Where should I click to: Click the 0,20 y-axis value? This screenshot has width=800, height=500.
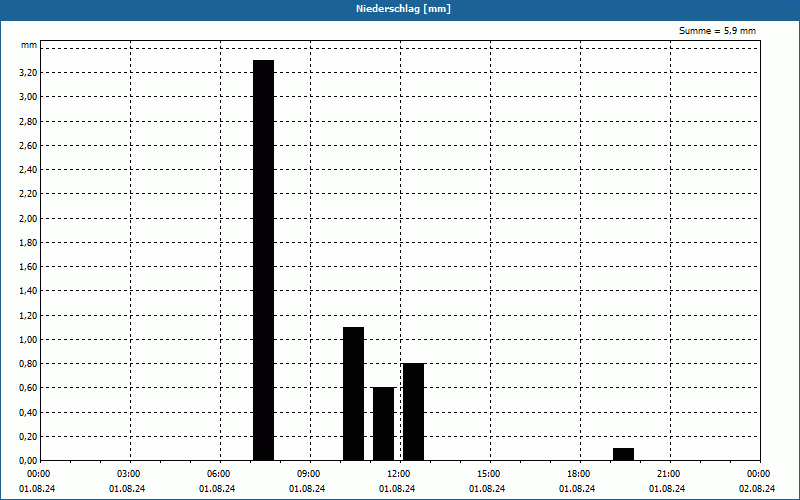click(28, 437)
